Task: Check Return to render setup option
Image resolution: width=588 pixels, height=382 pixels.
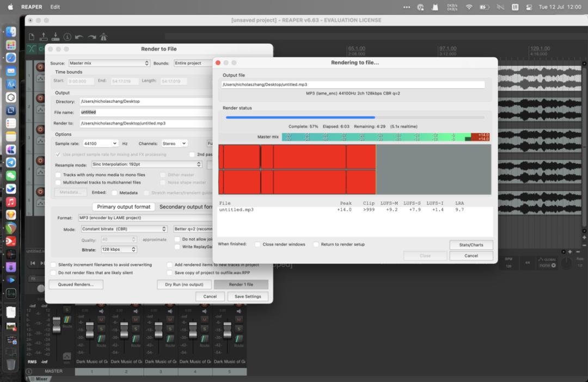Action: 316,244
